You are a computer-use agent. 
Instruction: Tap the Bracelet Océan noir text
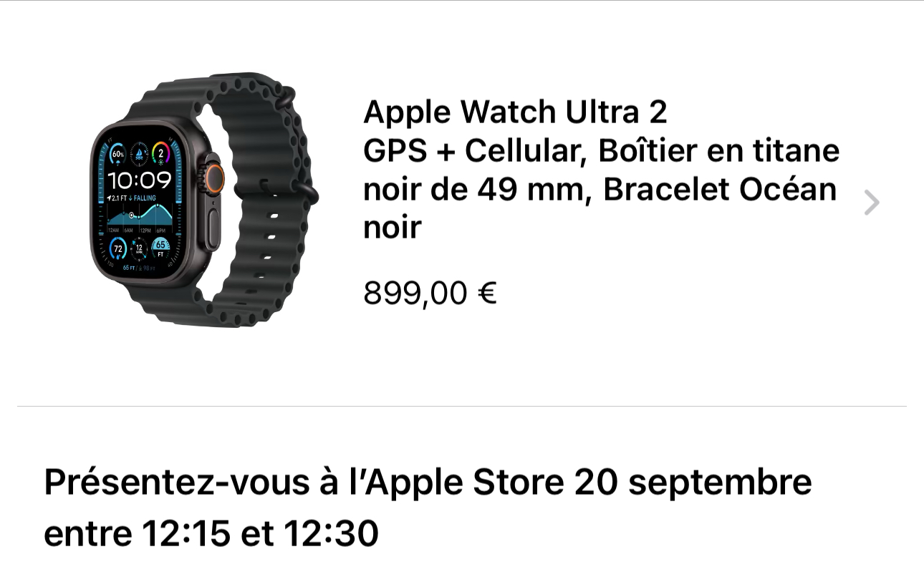(x=720, y=190)
